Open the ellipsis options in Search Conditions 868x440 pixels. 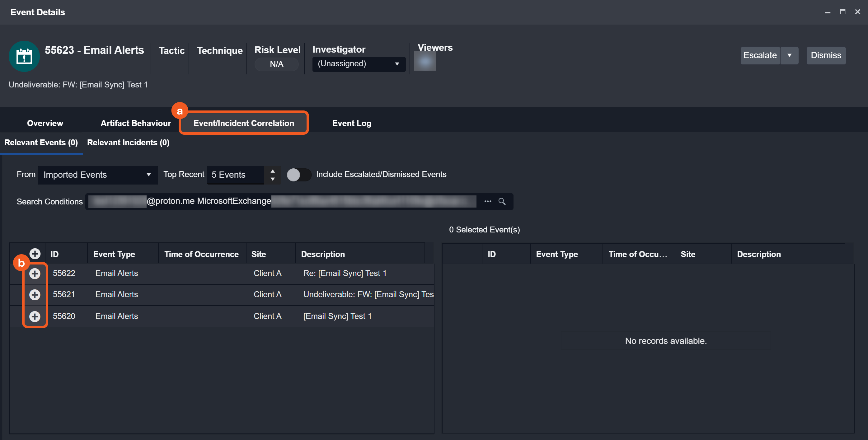[x=488, y=201]
